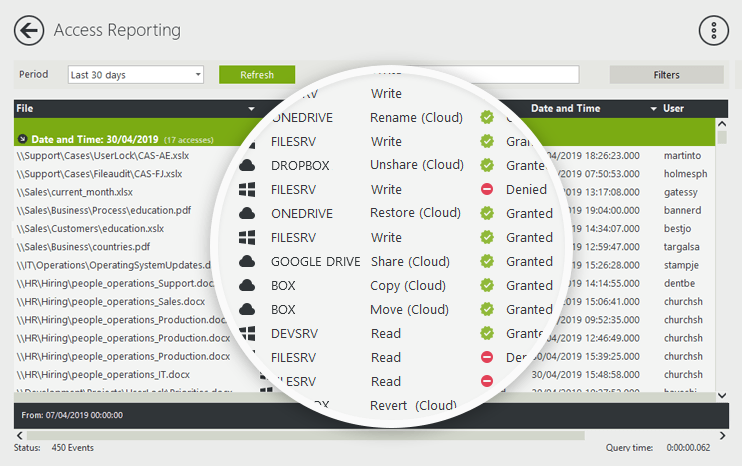Click the red denied icon for FILESRV Write
This screenshot has height=466, width=742.
487,189
